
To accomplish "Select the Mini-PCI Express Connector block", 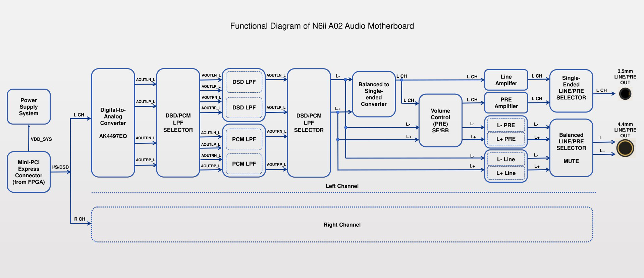I will click(x=29, y=172).
